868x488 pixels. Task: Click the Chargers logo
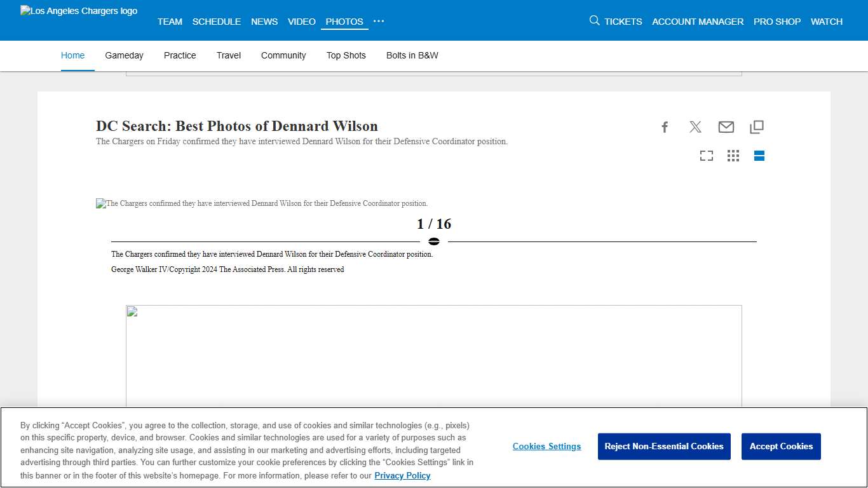78,10
